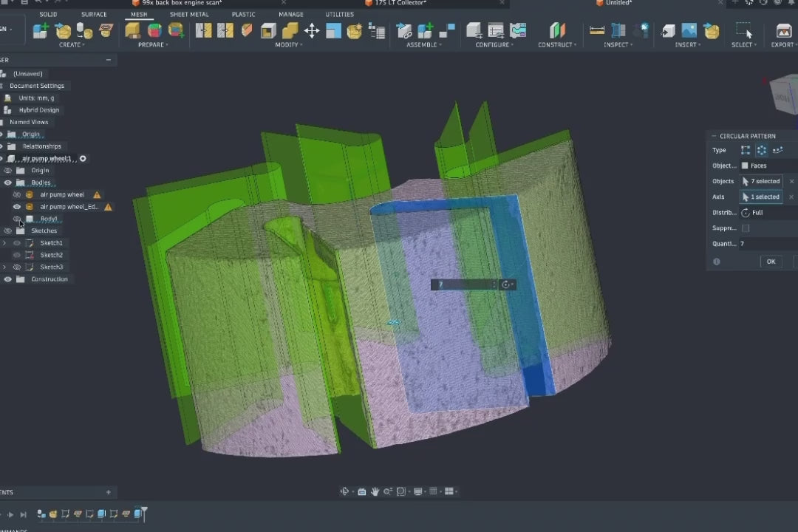This screenshot has width=798, height=532.
Task: Click the Pan hand icon in navigation bar
Action: (x=375, y=491)
